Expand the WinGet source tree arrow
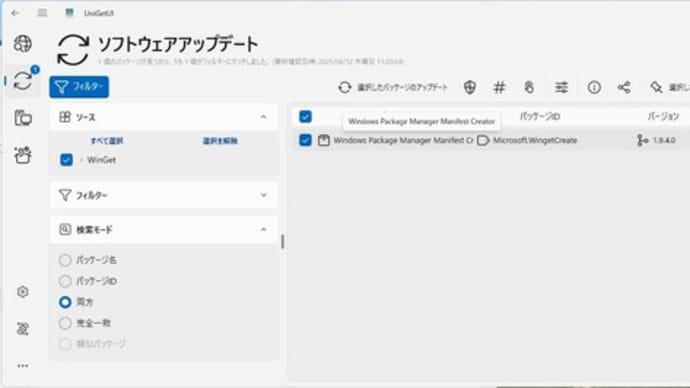Screen dimensions: 690x388 click(81, 160)
